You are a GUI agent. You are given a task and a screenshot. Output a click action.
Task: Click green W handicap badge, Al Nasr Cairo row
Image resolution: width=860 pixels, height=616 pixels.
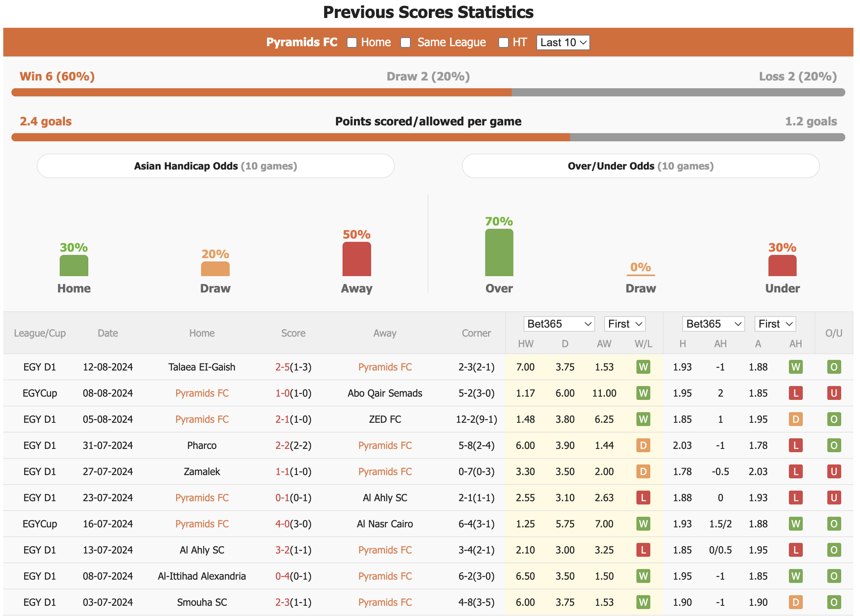pyautogui.click(x=795, y=524)
